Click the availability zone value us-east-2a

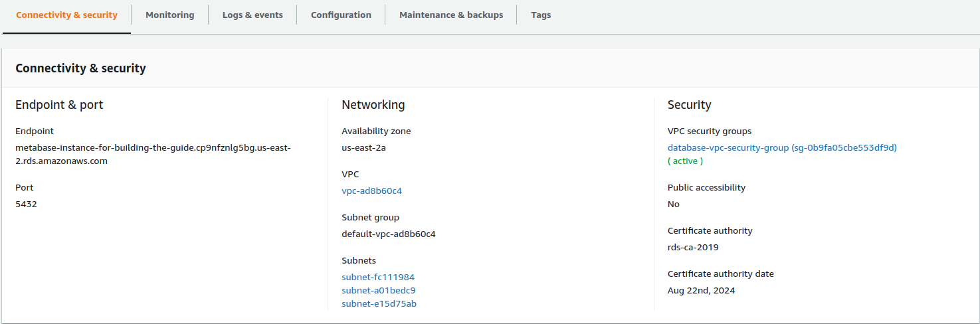[363, 147]
